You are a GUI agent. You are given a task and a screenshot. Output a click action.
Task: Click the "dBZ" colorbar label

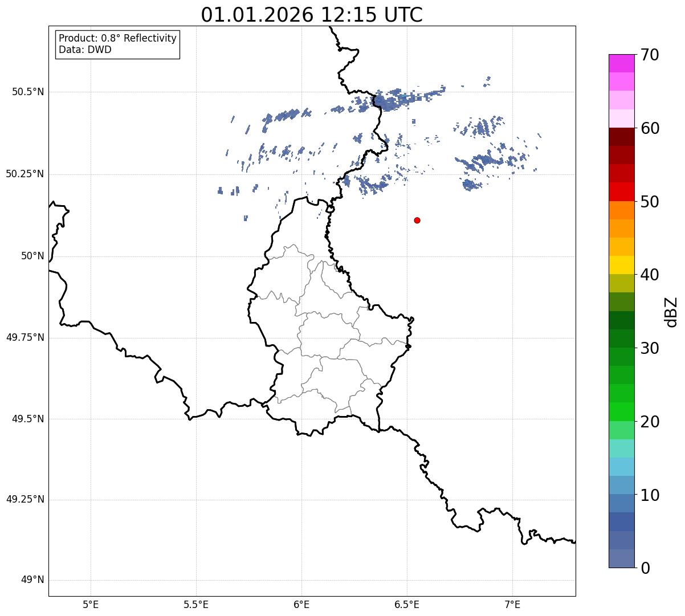[x=671, y=312]
